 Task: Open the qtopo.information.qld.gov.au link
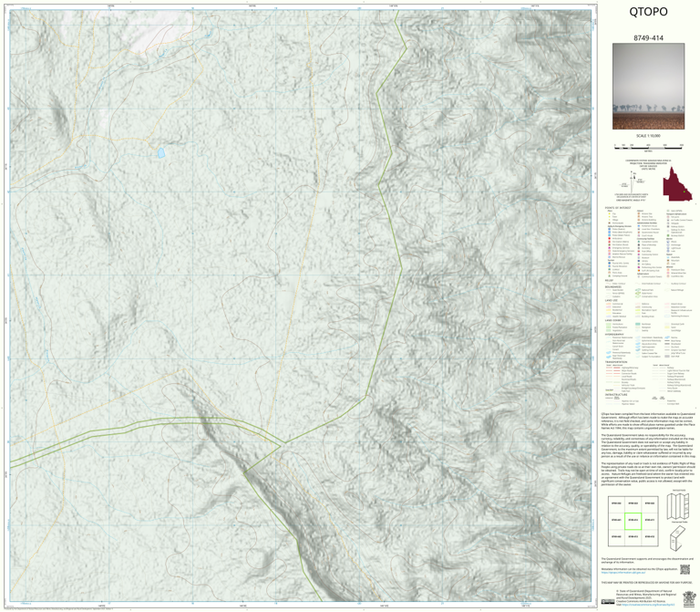[623, 572]
